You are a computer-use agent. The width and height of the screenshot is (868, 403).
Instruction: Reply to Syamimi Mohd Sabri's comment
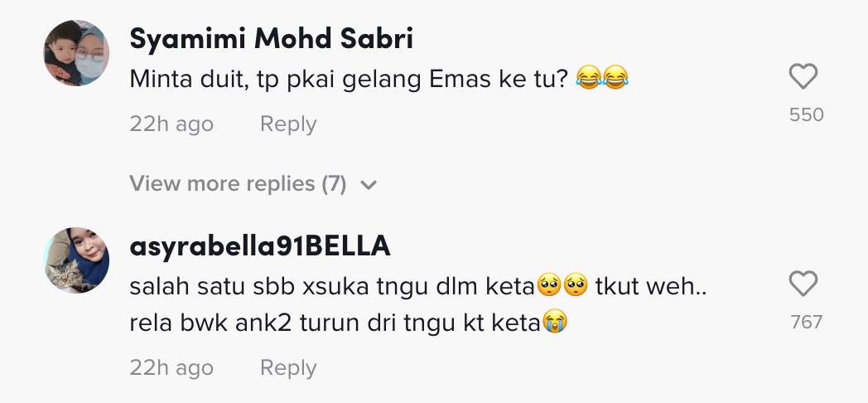[288, 124]
